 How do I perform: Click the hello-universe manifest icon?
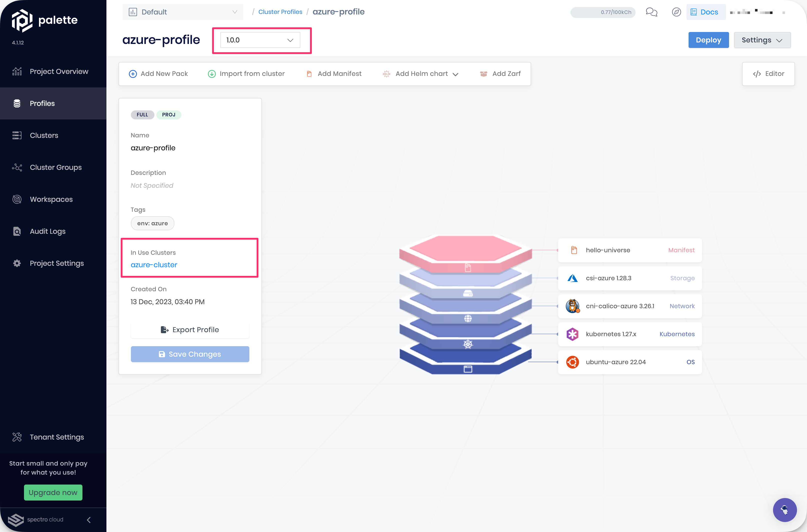point(574,250)
